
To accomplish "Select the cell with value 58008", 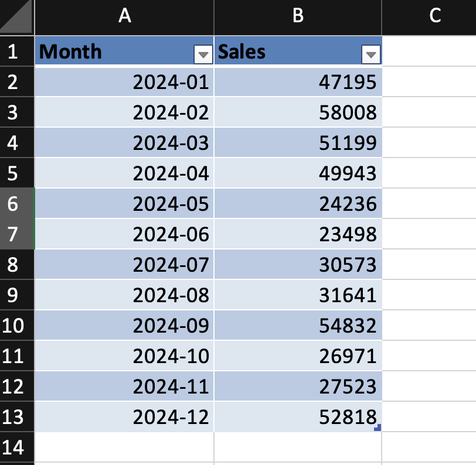I will click(x=298, y=112).
